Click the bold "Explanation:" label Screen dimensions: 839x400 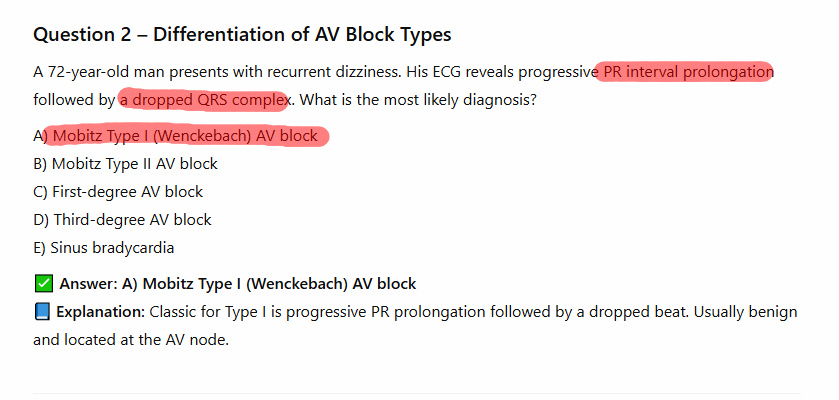(100, 312)
